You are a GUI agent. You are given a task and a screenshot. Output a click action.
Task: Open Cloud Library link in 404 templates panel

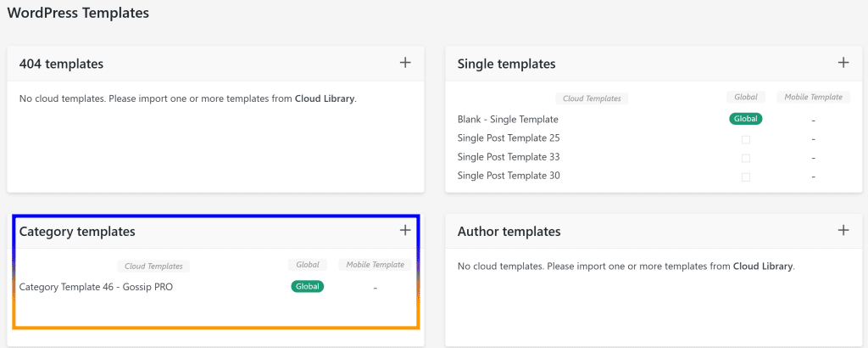[x=325, y=98]
